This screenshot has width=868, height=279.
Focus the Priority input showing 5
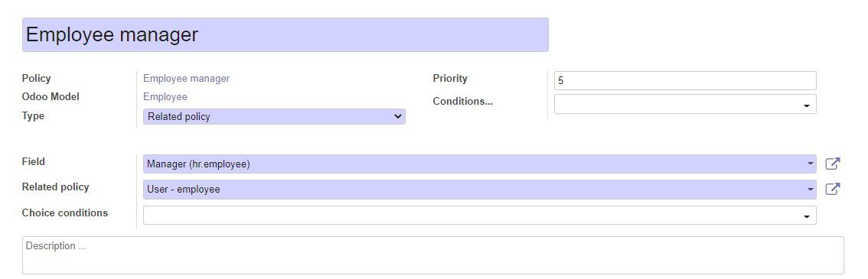pyautogui.click(x=685, y=81)
